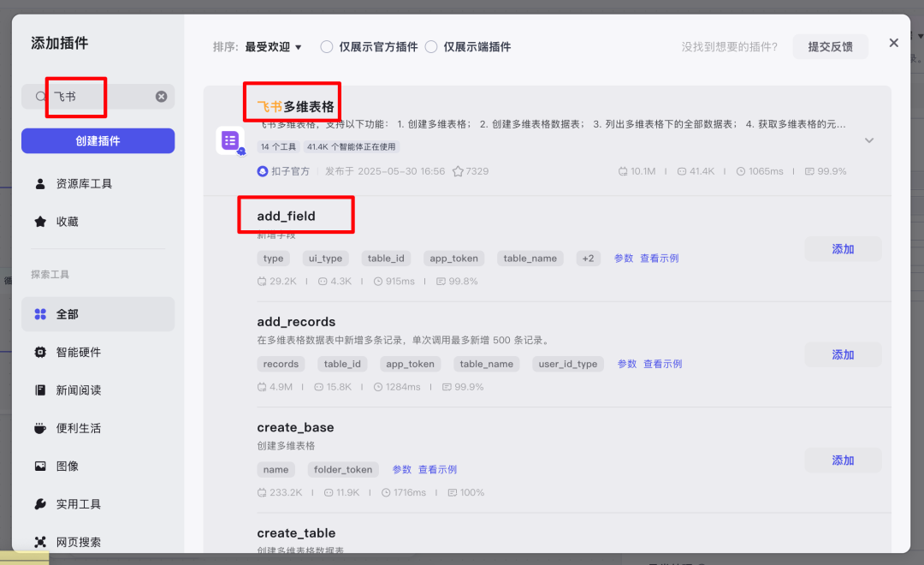Open 查看示例 link for create_base
The width and height of the screenshot is (924, 565).
[438, 469]
